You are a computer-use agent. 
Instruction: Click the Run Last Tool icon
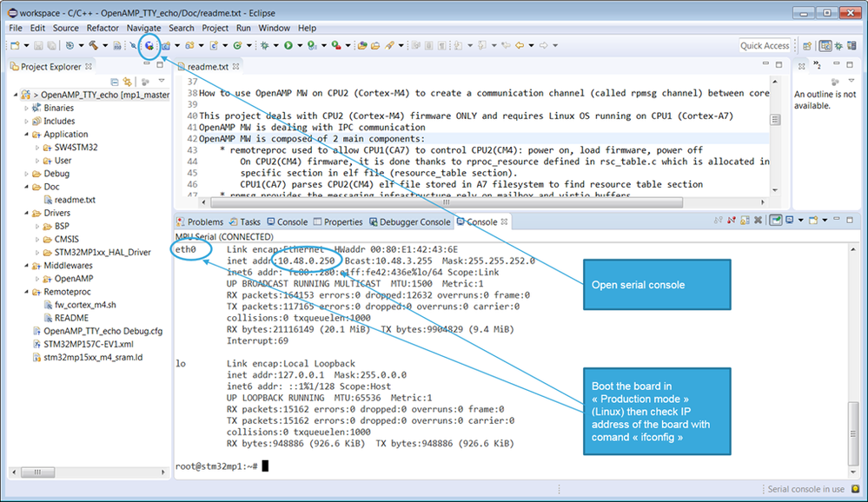pyautogui.click(x=336, y=46)
